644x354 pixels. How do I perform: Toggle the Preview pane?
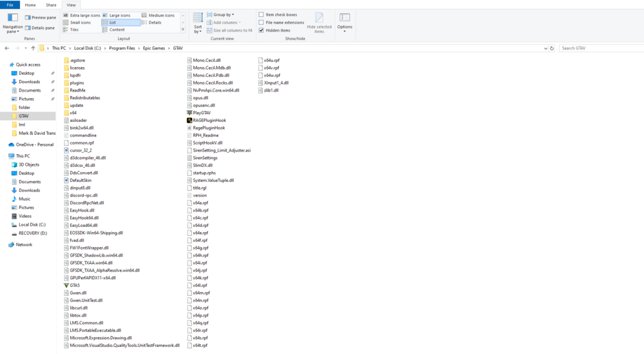click(40, 17)
